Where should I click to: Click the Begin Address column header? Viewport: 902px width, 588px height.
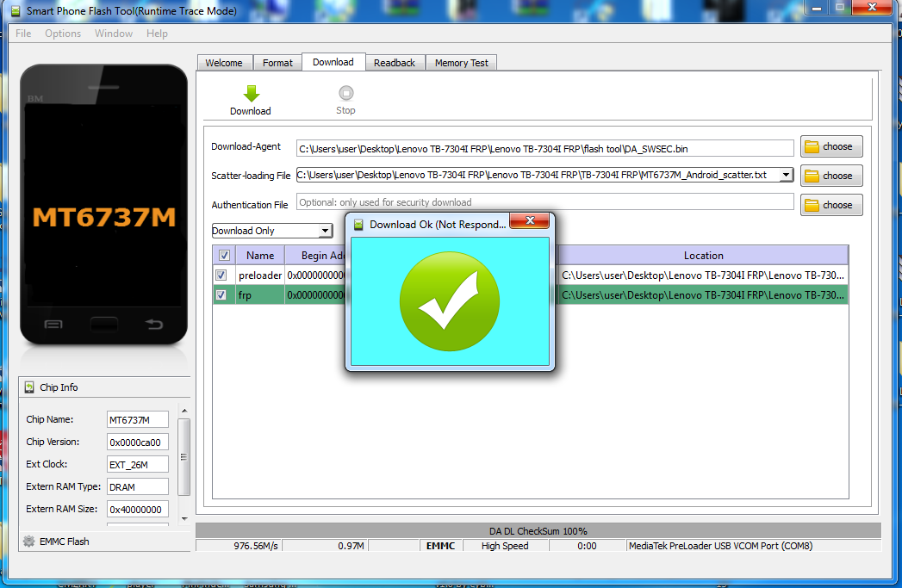click(315, 255)
